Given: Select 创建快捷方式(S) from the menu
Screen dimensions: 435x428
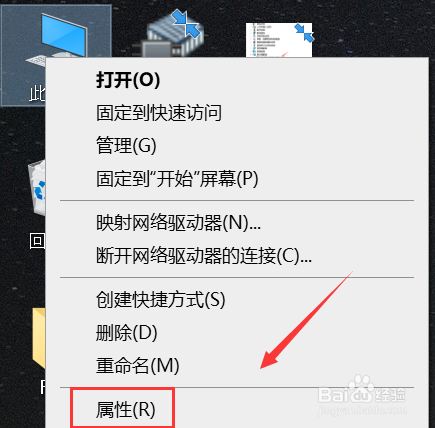Looking at the screenshot, I should [x=160, y=300].
